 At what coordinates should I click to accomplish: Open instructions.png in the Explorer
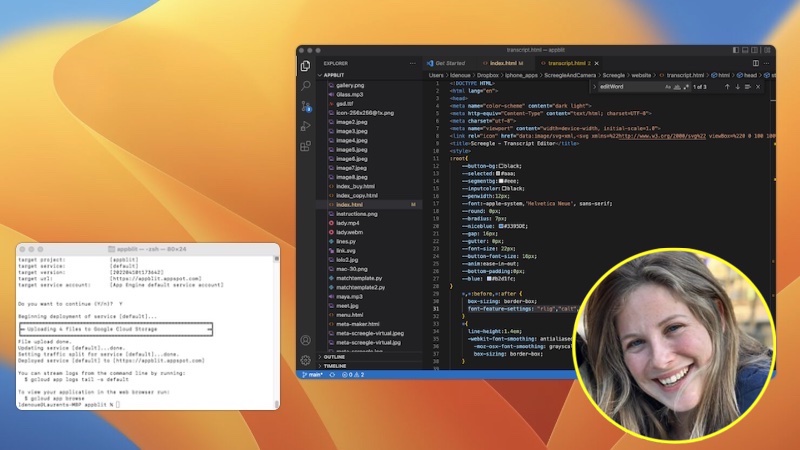click(357, 214)
